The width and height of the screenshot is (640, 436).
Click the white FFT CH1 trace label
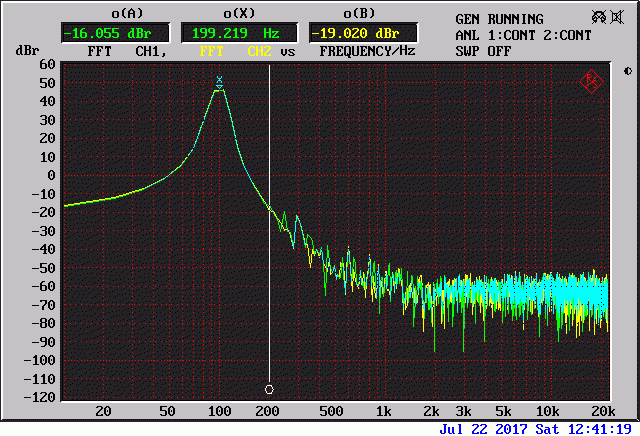tap(127, 51)
